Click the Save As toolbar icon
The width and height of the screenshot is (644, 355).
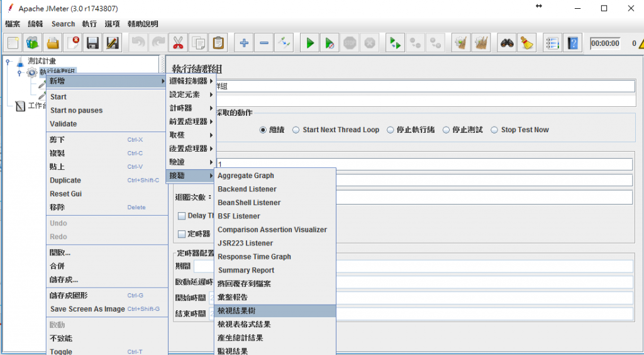coord(113,43)
